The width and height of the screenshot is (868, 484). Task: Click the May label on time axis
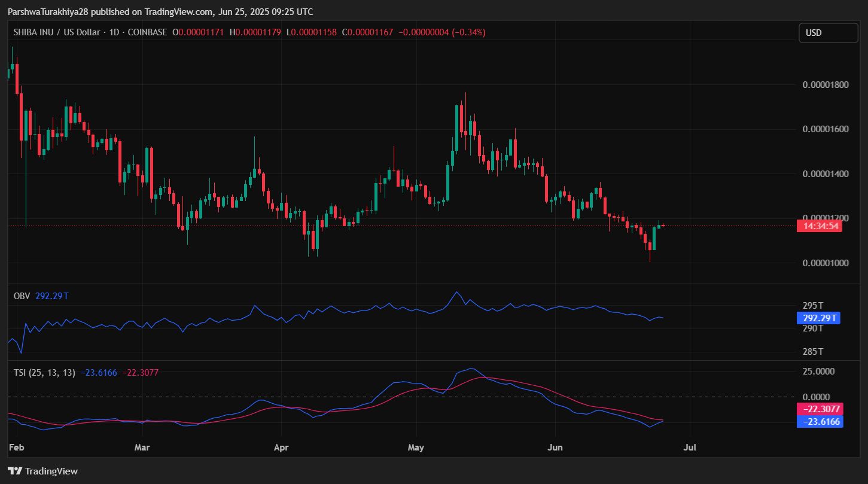pyautogui.click(x=415, y=447)
